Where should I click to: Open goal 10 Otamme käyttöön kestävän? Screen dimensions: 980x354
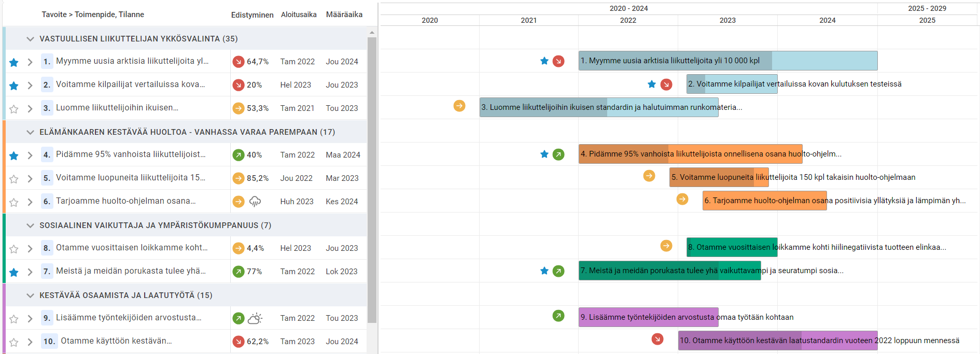[x=116, y=341]
